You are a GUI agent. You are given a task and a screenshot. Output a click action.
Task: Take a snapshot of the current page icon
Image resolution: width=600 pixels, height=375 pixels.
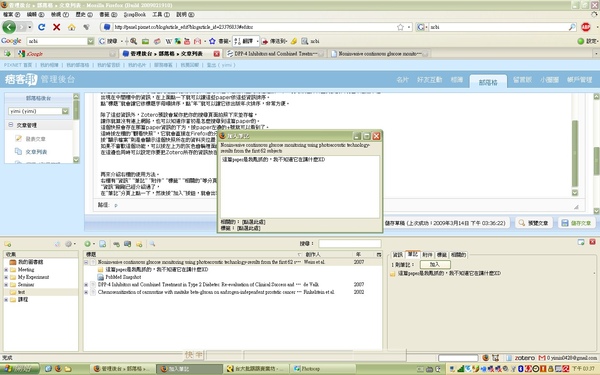point(127,244)
